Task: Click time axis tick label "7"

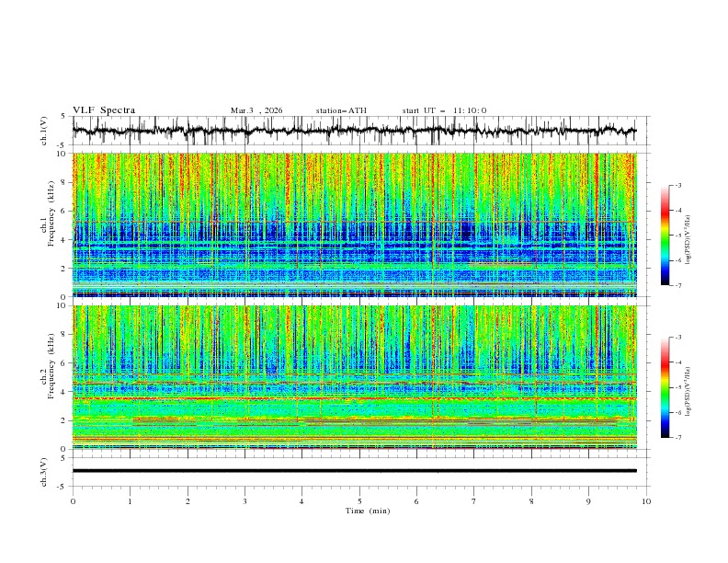Action: pyautogui.click(x=474, y=501)
